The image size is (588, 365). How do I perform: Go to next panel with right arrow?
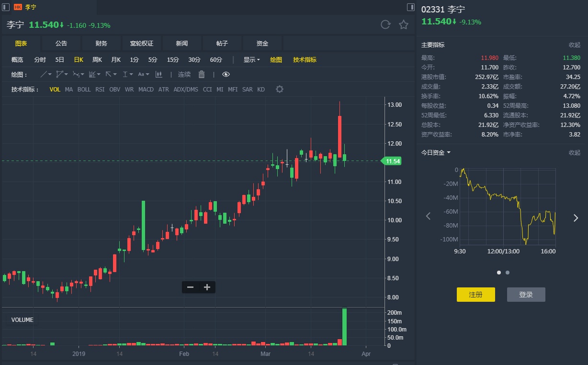coord(576,218)
